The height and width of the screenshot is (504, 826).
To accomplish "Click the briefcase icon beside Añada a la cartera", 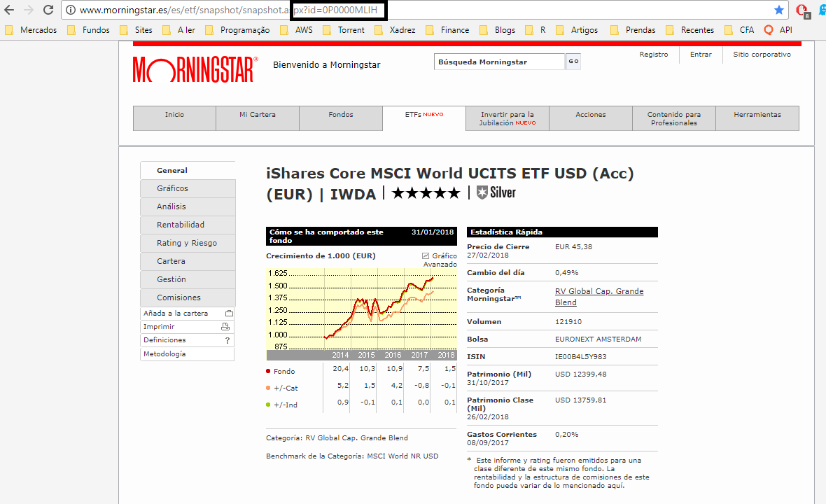I will click(x=229, y=314).
